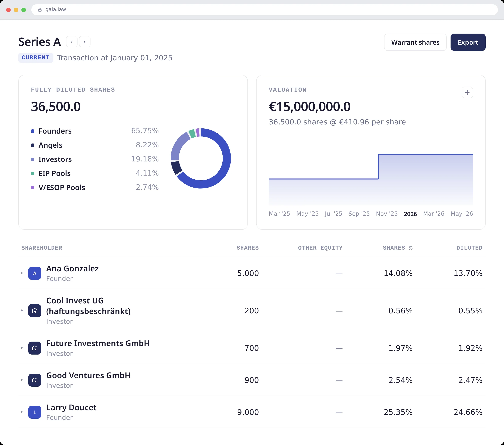The height and width of the screenshot is (445, 504).
Task: Click the DILUTED column header
Action: click(x=469, y=248)
